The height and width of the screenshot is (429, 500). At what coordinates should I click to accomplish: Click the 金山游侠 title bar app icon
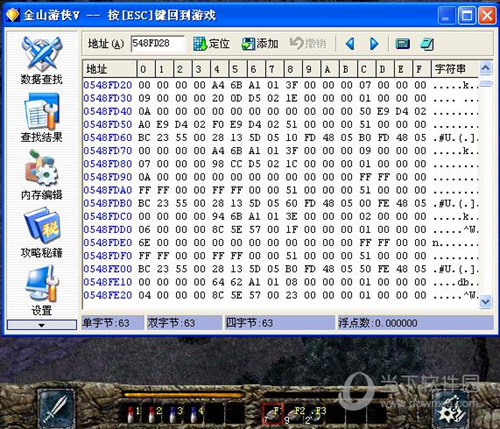click(13, 15)
